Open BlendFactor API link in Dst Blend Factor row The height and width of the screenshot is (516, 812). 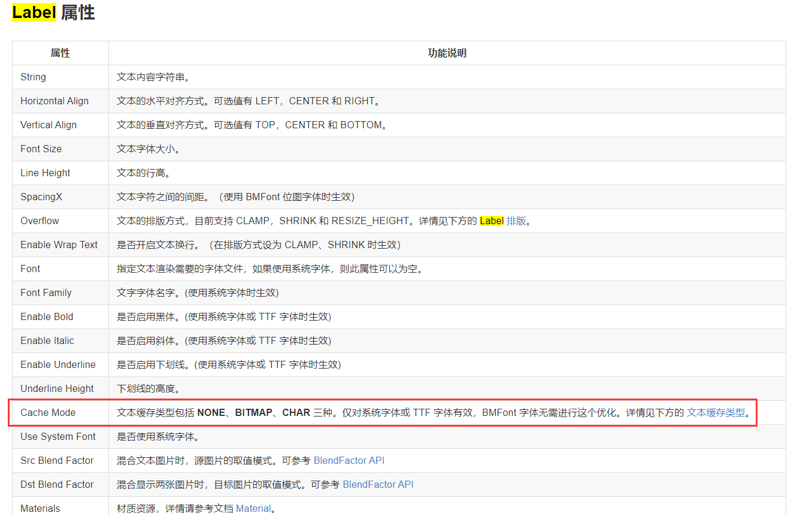[378, 484]
